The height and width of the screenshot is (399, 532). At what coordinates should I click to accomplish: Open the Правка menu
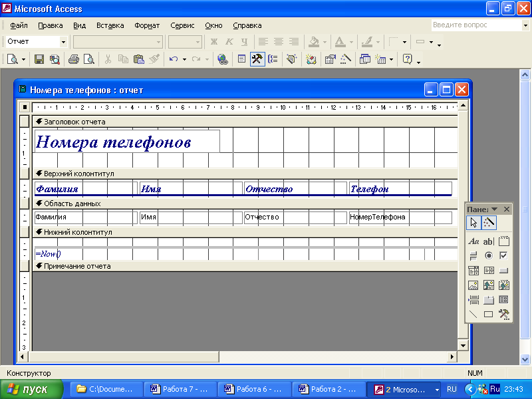point(51,25)
